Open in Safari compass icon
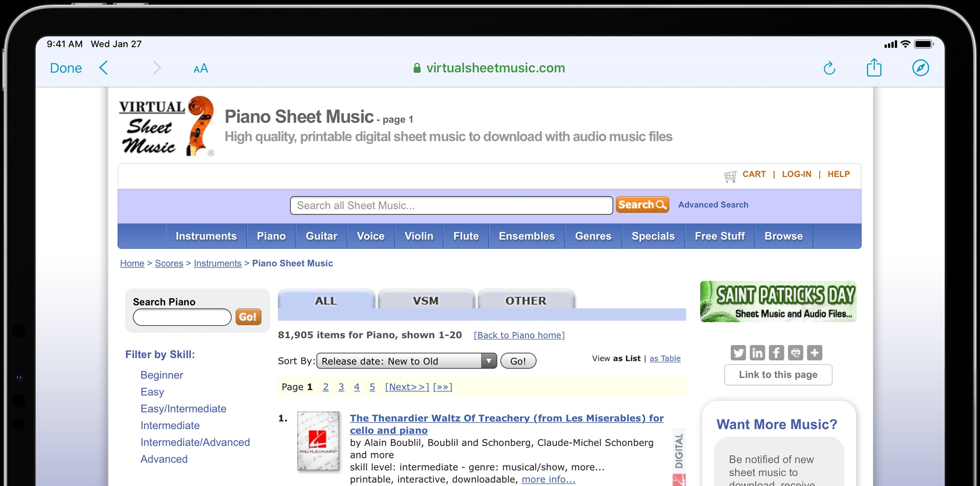This screenshot has height=486, width=980. [920, 68]
